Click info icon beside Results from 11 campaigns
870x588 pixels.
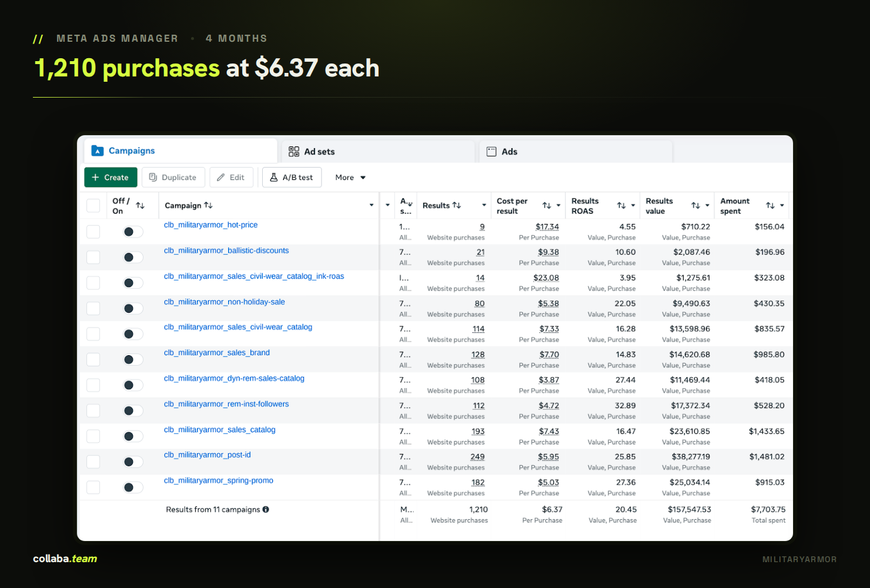(x=266, y=510)
